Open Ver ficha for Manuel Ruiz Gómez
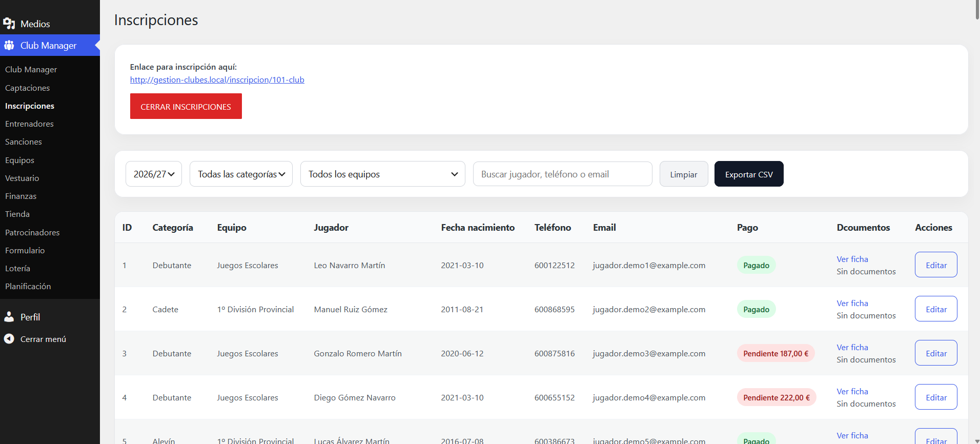The width and height of the screenshot is (980, 444). click(x=852, y=303)
